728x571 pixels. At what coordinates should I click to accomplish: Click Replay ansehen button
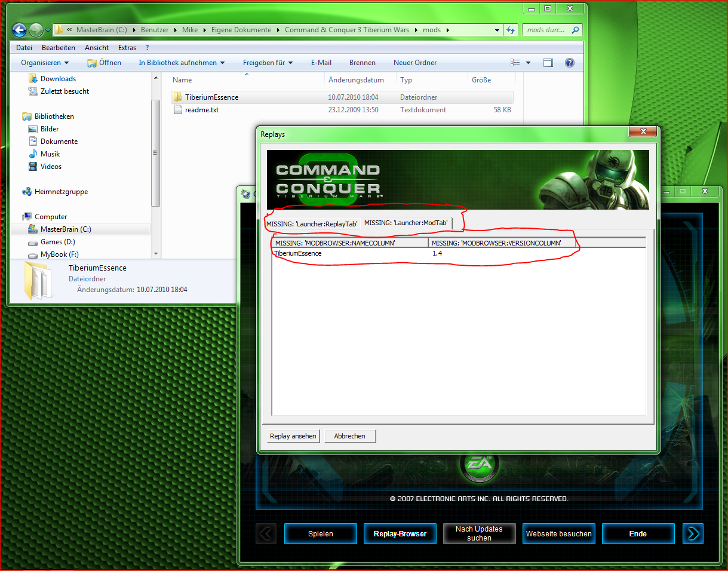(293, 436)
